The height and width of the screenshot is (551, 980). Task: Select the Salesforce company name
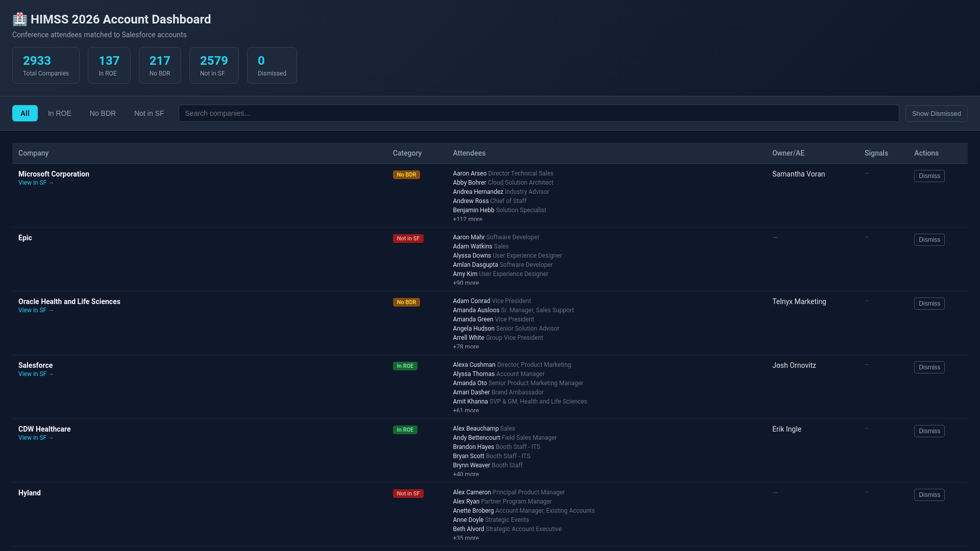click(35, 365)
